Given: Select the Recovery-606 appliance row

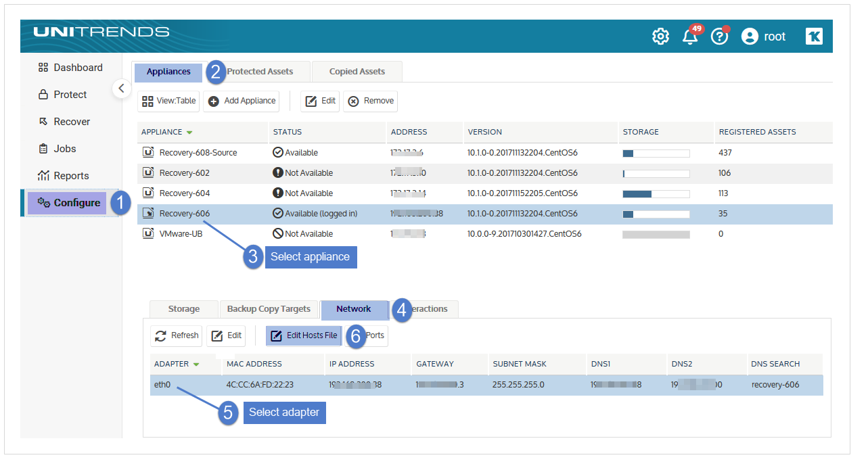Looking at the screenshot, I should pos(485,214).
